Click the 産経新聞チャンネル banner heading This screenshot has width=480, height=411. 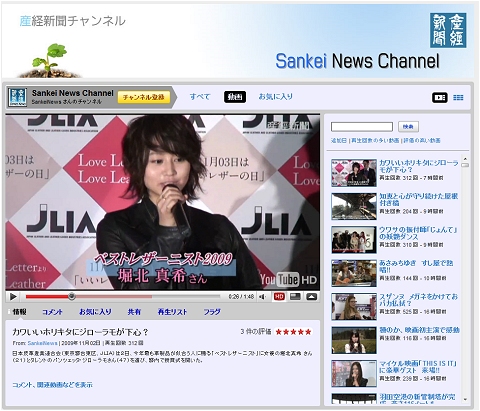coord(73,21)
